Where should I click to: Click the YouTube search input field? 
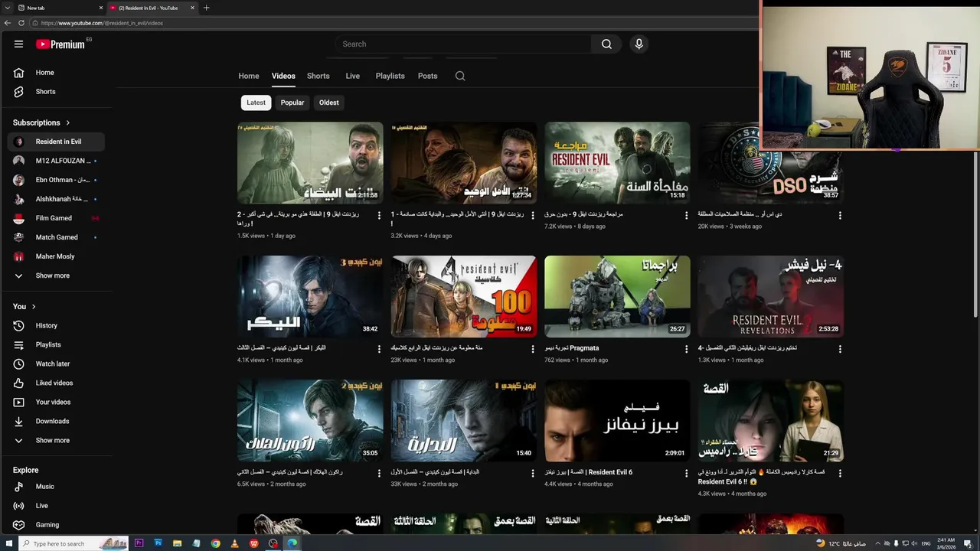[462, 44]
